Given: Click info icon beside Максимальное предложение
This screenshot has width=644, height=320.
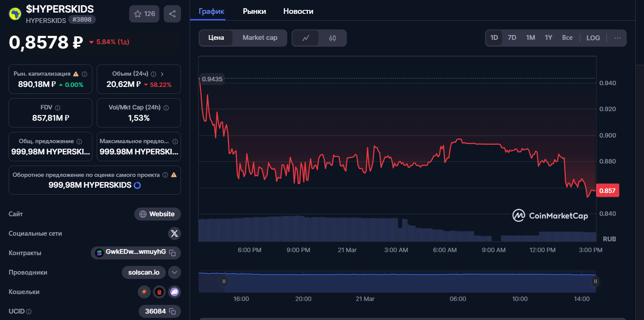Looking at the screenshot, I should 175,141.
